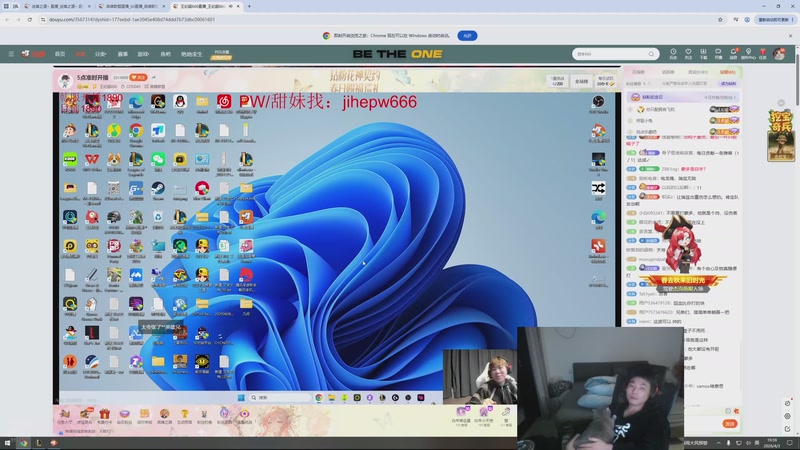Open the 鱼吧 nav item
This screenshot has height=450, width=800.
coord(165,54)
